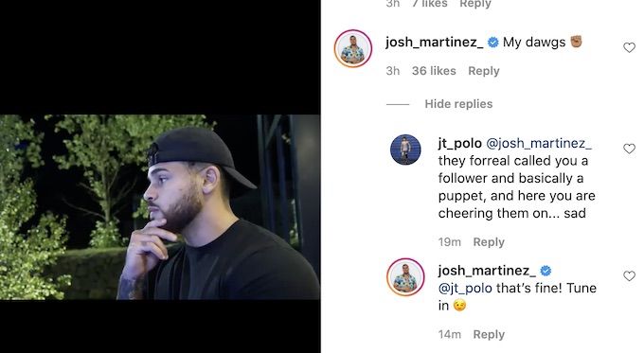
Task: Reply to the 14m josh_martinez_ comment
Action: [x=489, y=334]
